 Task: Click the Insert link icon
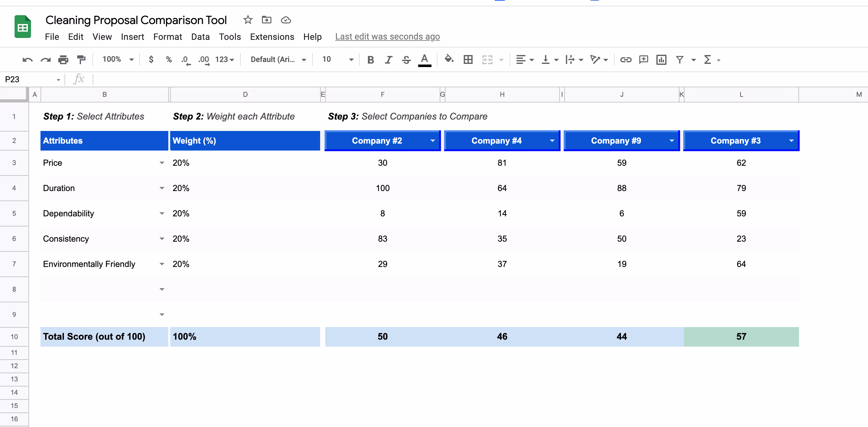point(625,60)
